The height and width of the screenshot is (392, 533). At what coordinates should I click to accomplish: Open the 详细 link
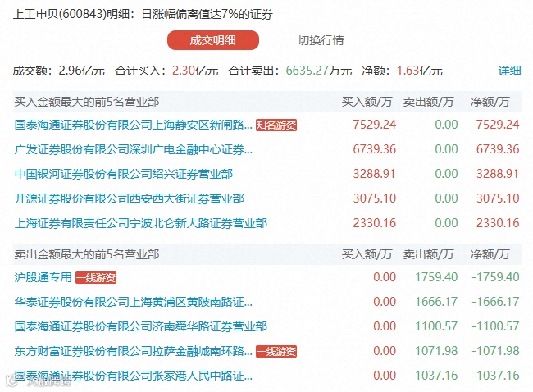(x=509, y=71)
